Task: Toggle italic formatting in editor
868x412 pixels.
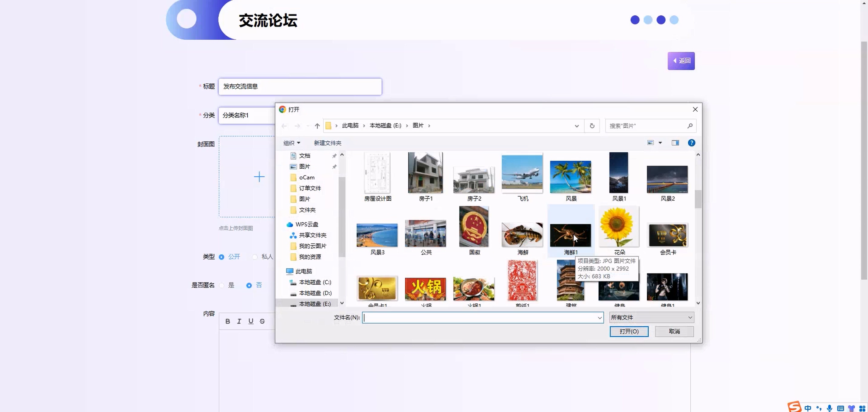Action: (239, 321)
